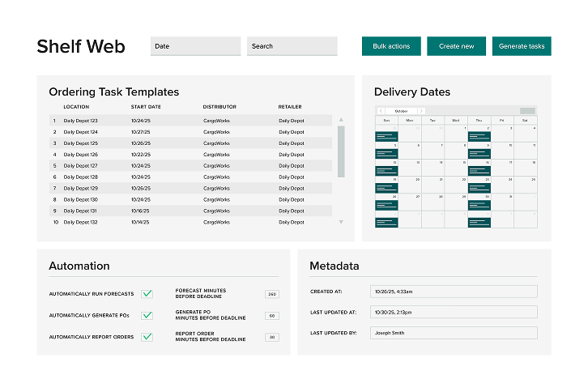Open Bulk actions menu
Viewport: 588px width, 392px height.
391,46
